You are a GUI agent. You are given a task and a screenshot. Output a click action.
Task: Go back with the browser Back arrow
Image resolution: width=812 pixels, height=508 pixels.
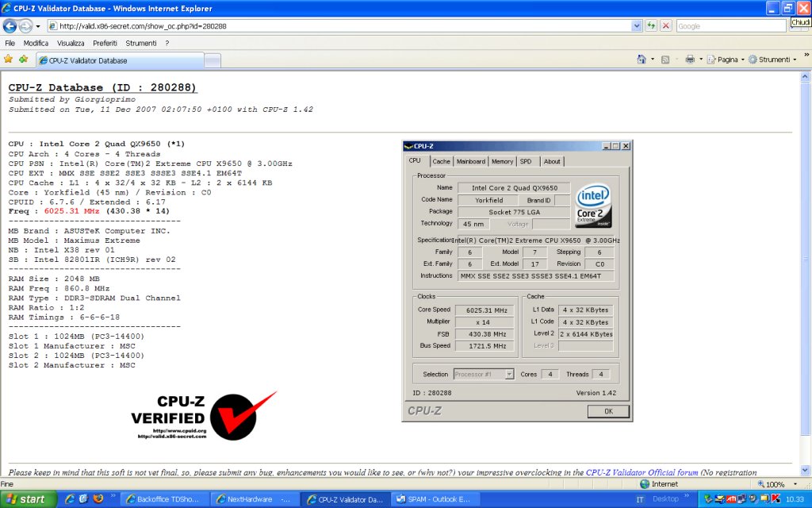click(x=10, y=26)
